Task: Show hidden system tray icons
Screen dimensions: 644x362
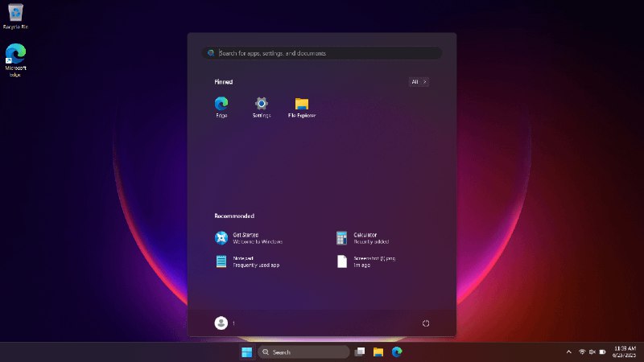Action: coord(569,352)
